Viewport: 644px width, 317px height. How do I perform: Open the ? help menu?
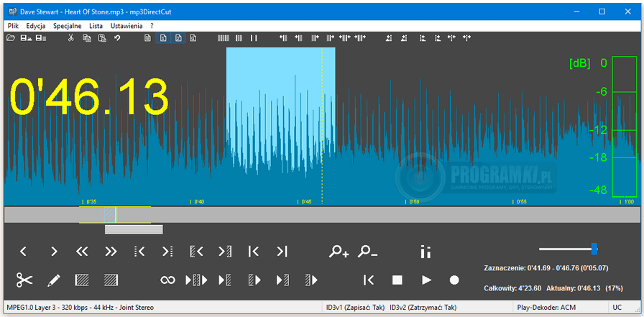point(152,25)
